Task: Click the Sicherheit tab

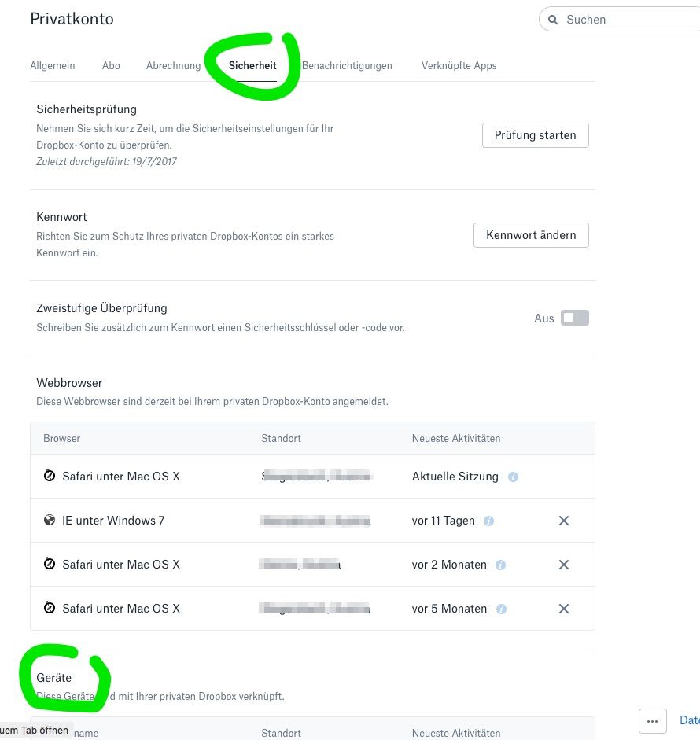Action: pyautogui.click(x=252, y=65)
